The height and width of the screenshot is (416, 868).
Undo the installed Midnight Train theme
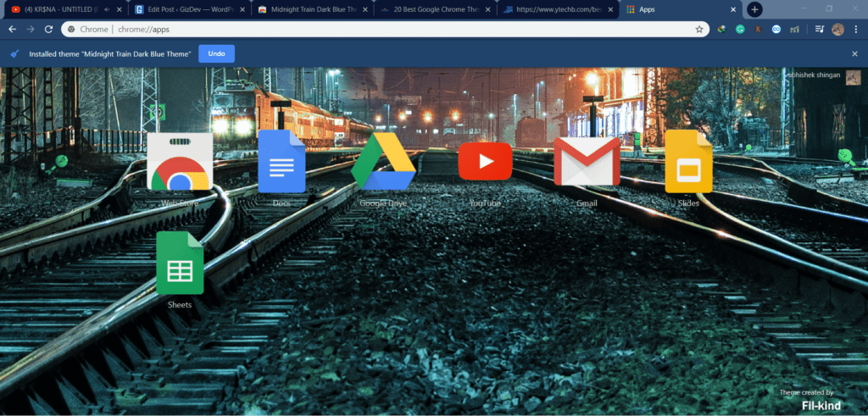pyautogui.click(x=216, y=53)
